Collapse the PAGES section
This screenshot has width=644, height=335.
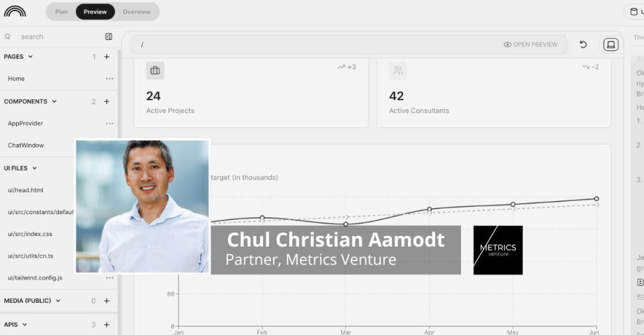[x=30, y=57]
